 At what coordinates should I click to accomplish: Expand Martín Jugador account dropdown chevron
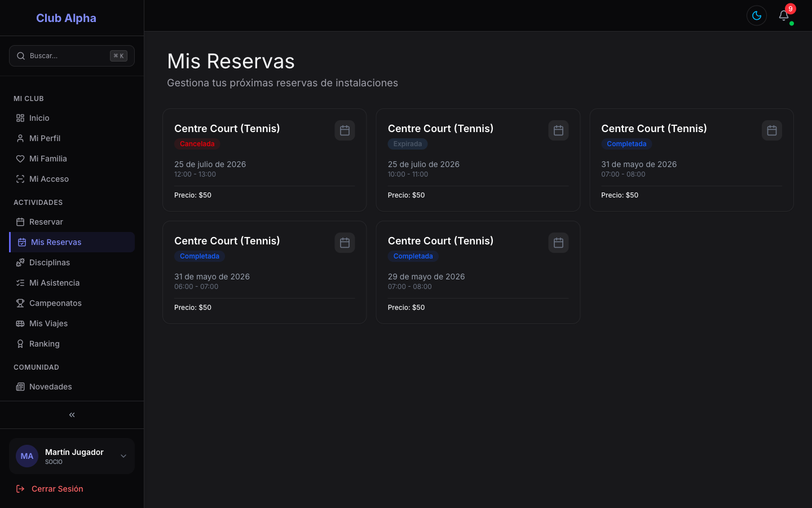[123, 456]
